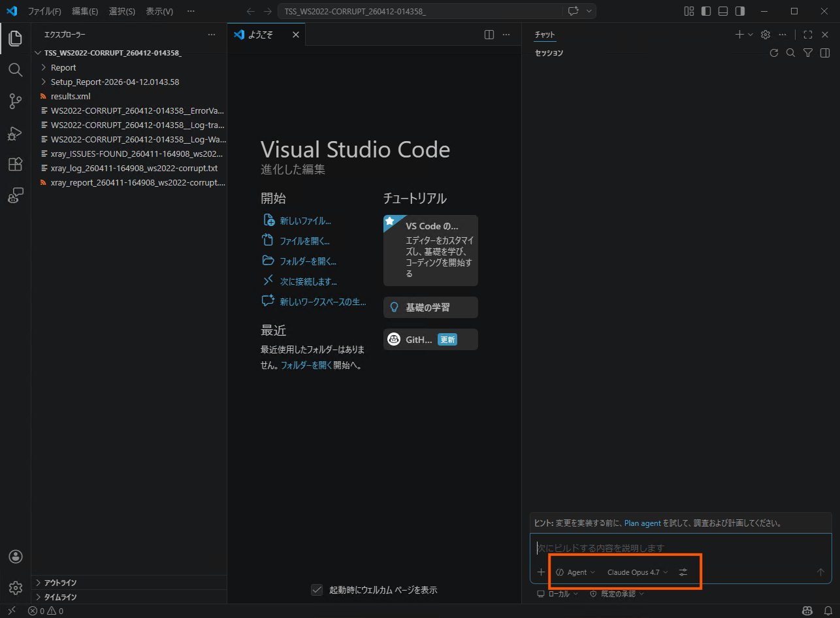This screenshot has width=840, height=618.
Task: Click the Customize Layout icon in the title bar
Action: click(689, 11)
